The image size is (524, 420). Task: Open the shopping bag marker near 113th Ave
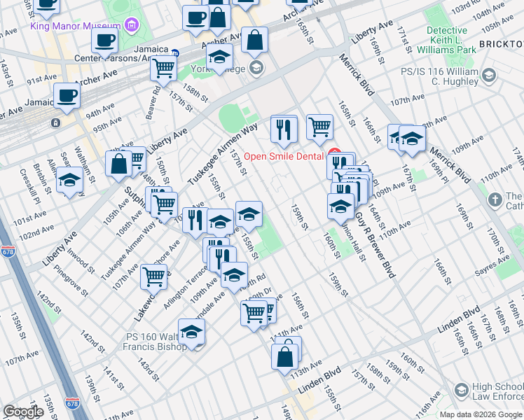pyautogui.click(x=284, y=360)
